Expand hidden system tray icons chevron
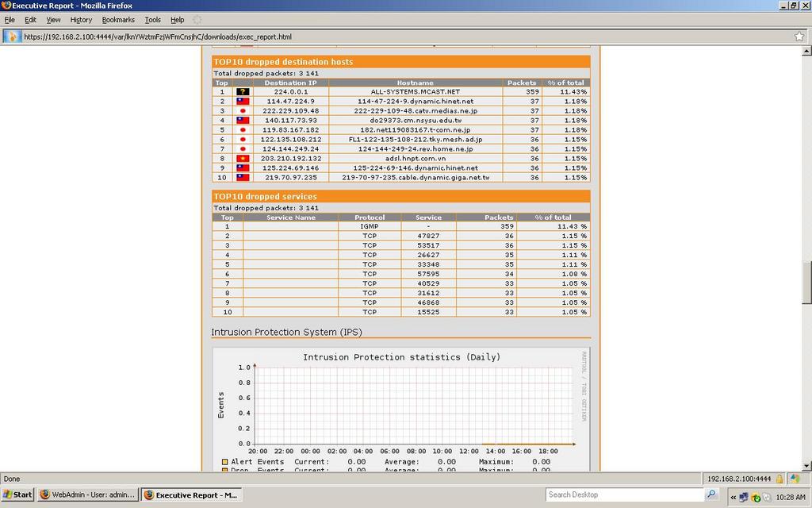812x508 pixels. [x=733, y=497]
